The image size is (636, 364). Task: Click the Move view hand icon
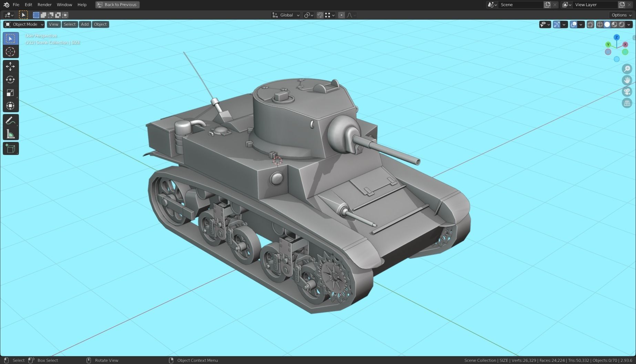click(627, 80)
